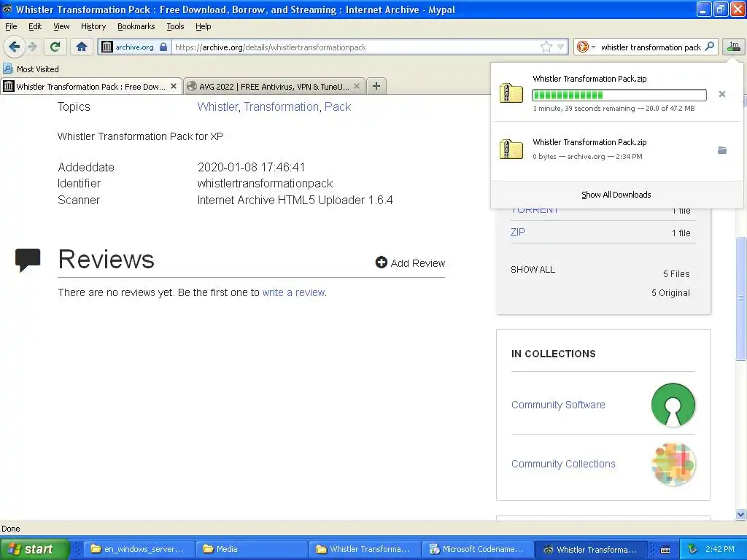Click the archive.org site identity icon

coord(107,47)
